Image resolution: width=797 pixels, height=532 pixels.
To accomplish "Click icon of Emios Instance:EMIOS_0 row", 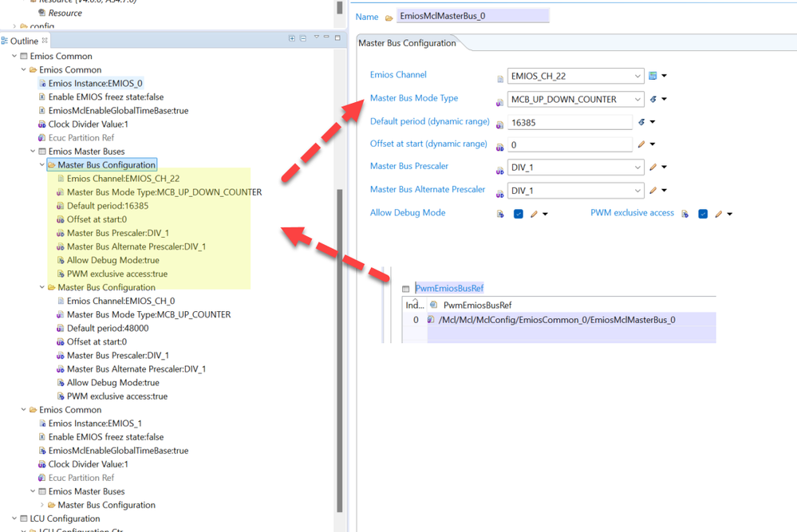I will [42, 83].
